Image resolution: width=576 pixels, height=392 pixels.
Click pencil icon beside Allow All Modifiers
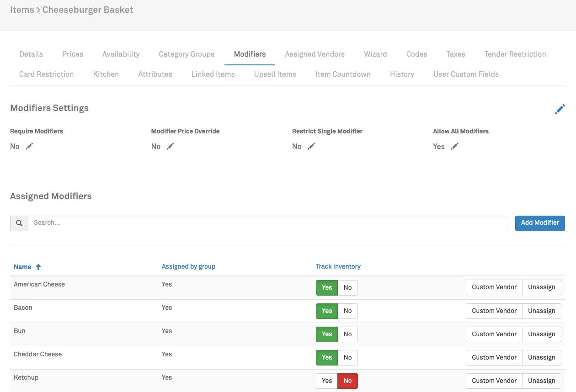[454, 146]
